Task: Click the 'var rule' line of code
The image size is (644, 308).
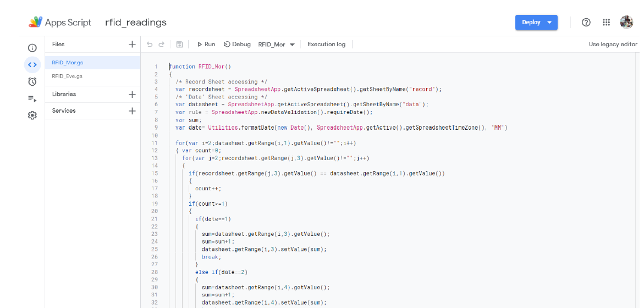Action: [274, 112]
